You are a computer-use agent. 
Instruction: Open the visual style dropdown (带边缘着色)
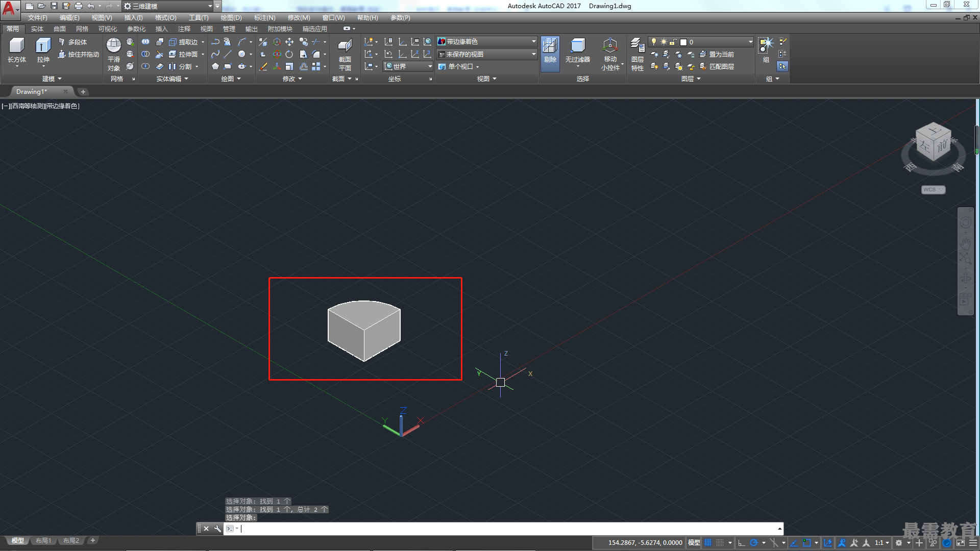(487, 41)
